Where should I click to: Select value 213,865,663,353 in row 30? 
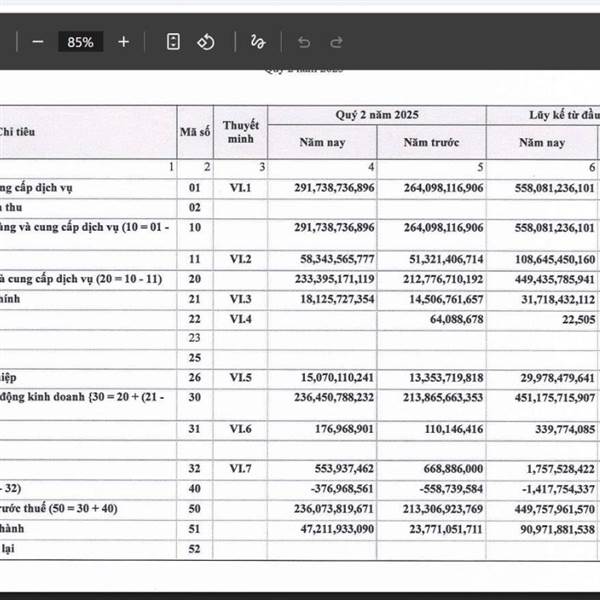point(443,398)
